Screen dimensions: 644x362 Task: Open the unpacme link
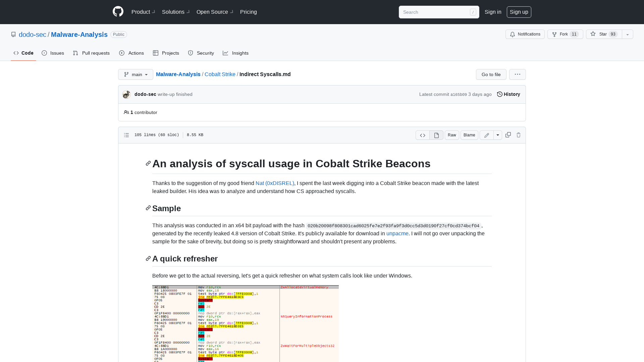point(397,233)
